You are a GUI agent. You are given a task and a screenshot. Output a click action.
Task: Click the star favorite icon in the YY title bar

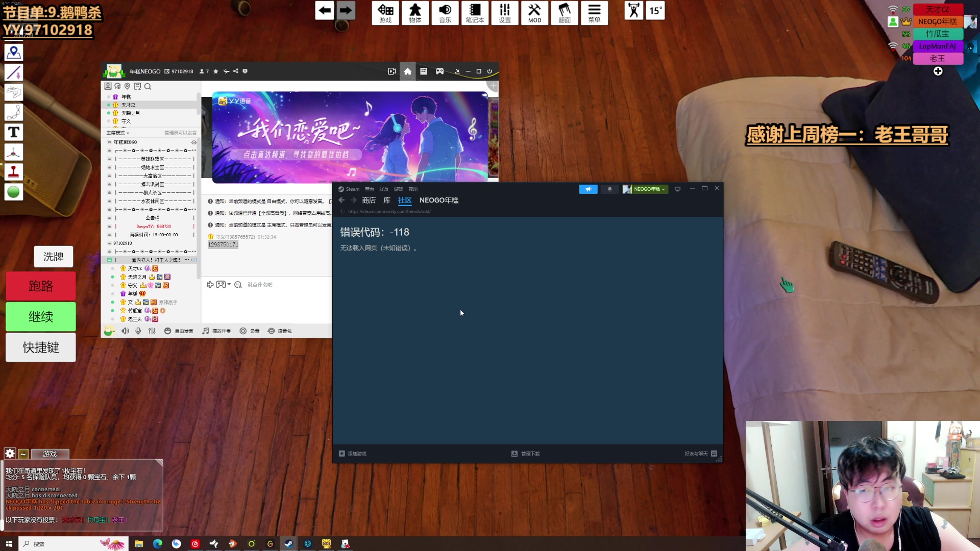pos(216,71)
